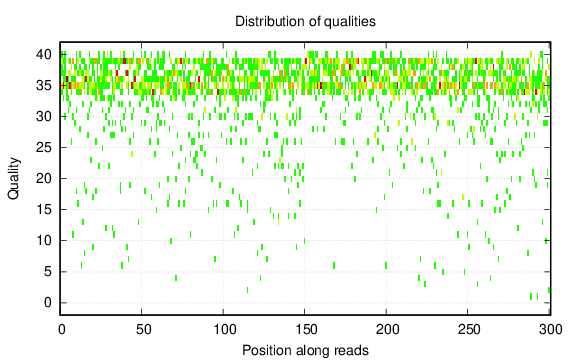Screen dimensions: 576x360
Task: Click the y-axis tick label 30
Action: (x=44, y=116)
